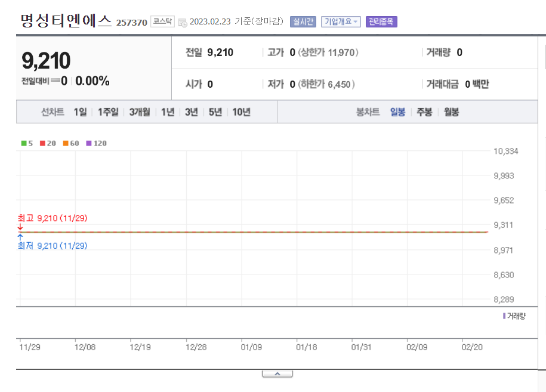
Task: Click the blue up arrow low marker
Action: tap(20, 237)
